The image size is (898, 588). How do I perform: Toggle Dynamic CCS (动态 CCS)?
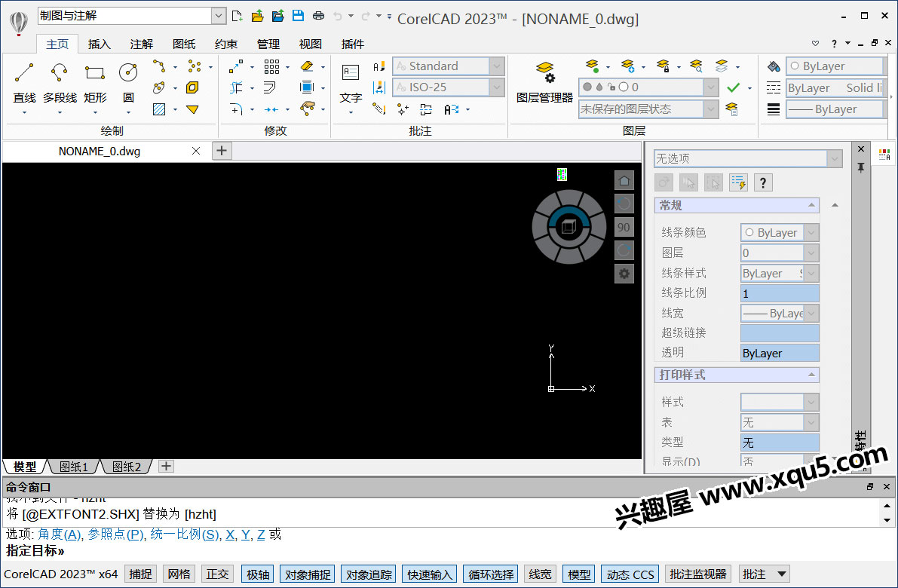(x=630, y=574)
